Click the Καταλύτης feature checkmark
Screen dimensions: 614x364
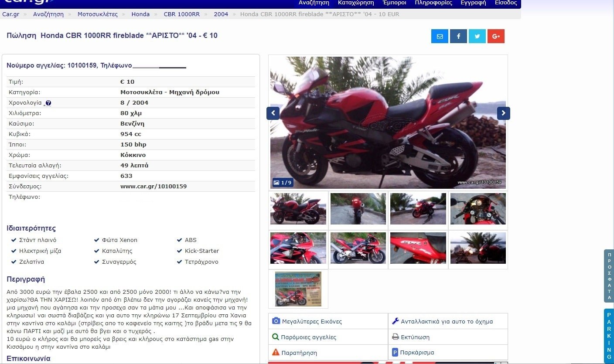coord(97,251)
